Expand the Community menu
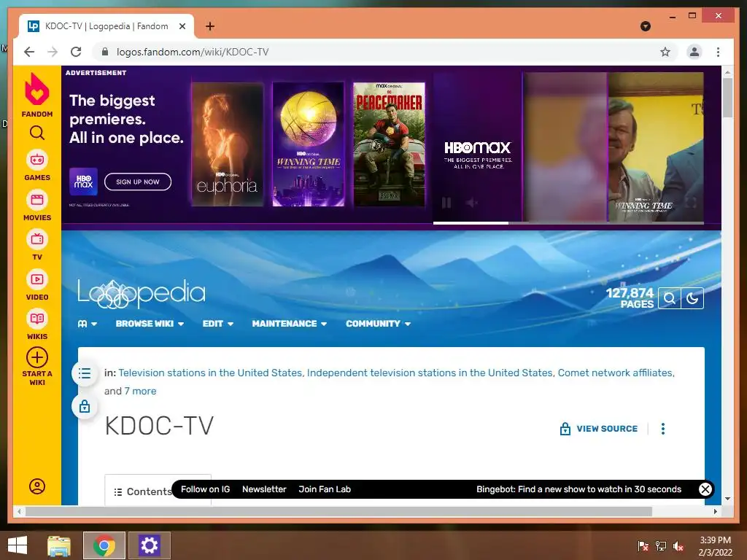The width and height of the screenshot is (747, 560). click(379, 324)
